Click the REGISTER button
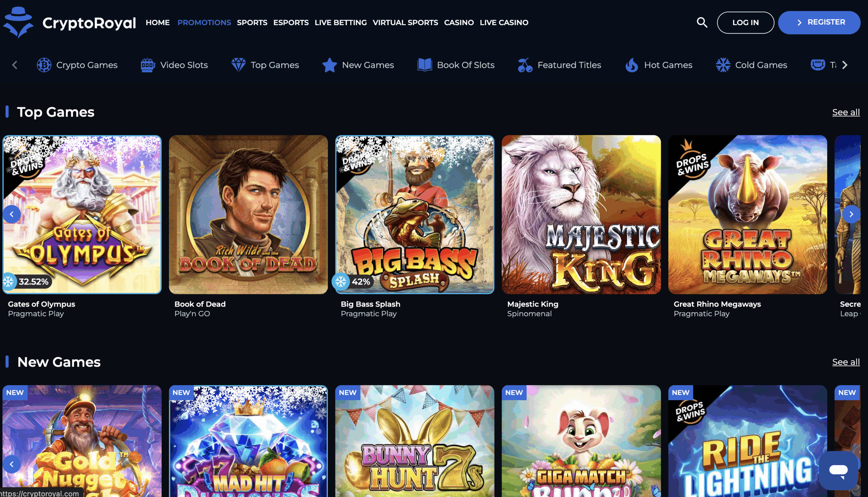This screenshot has width=868, height=497. [819, 22]
